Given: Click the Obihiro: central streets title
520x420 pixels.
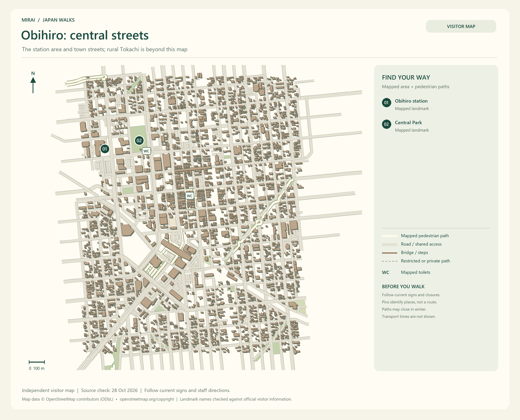Looking at the screenshot, I should point(85,35).
